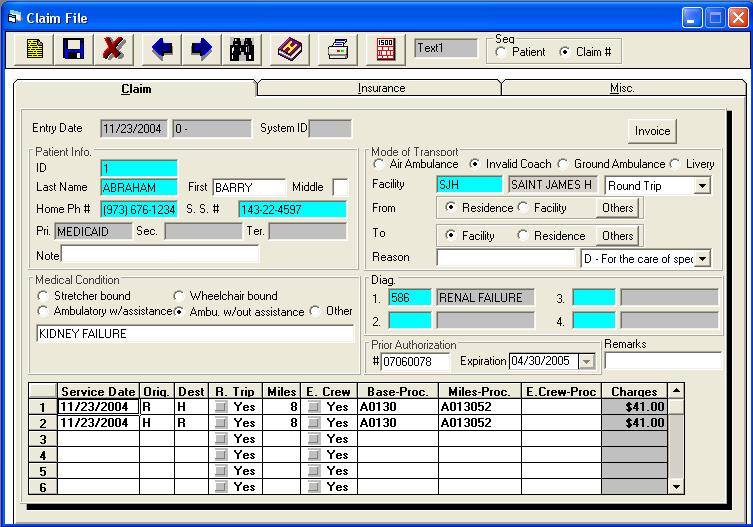The width and height of the screenshot is (753, 527).
Task: Click the Claim File window title icon
Action: [14, 18]
